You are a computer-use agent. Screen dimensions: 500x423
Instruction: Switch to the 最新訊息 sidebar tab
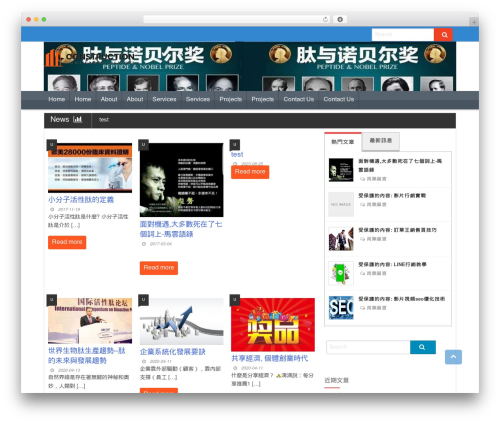[x=381, y=141]
